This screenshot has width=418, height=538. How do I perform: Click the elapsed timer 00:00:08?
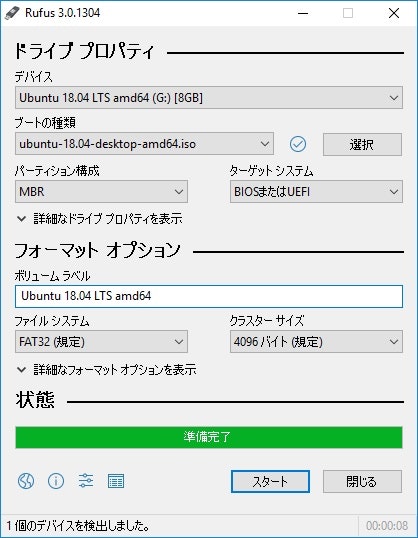tap(387, 526)
